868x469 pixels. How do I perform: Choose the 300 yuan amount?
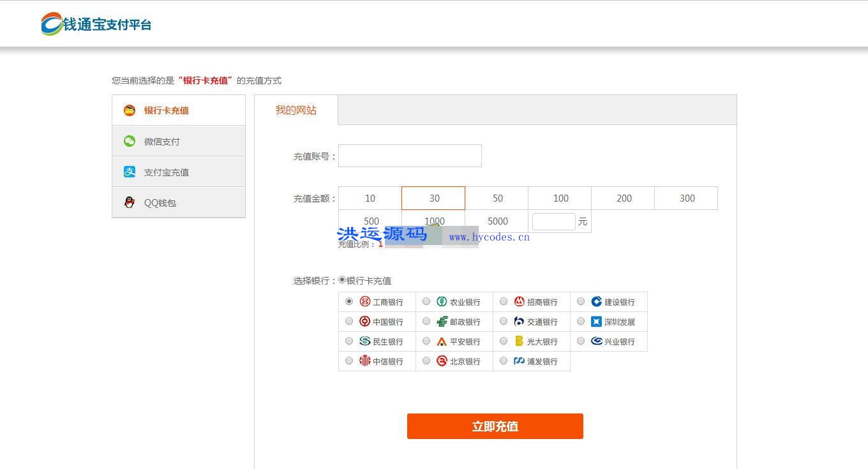(x=686, y=198)
